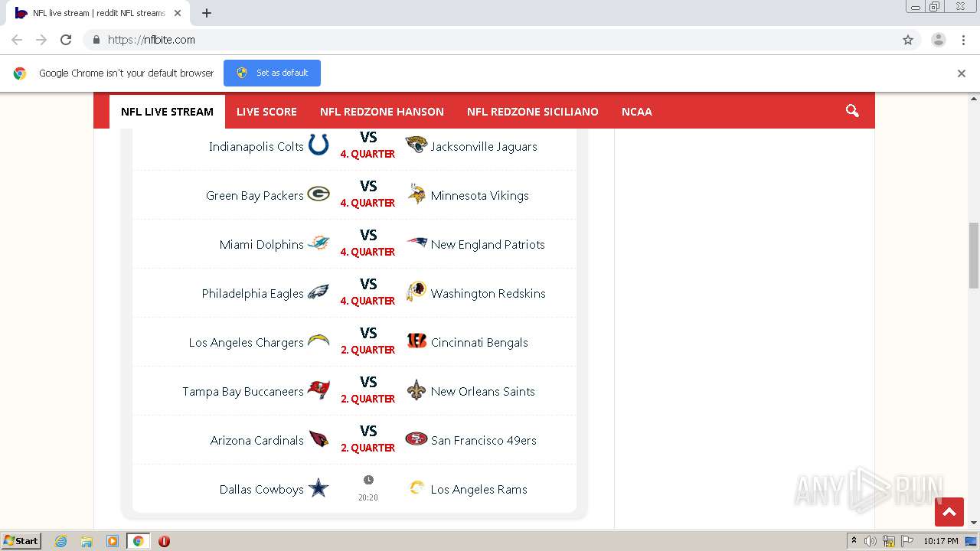
Task: Click the Philadelphia Eagles logo
Action: coord(318,292)
